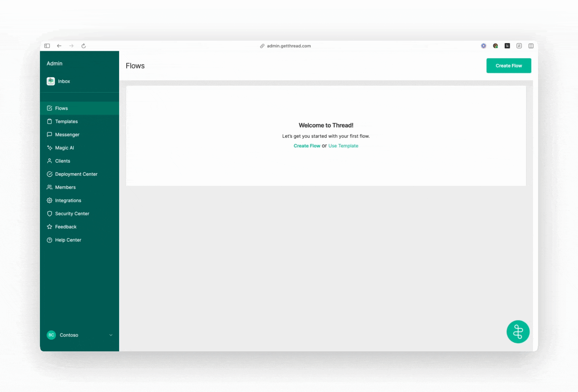The width and height of the screenshot is (578, 392).
Task: Toggle the browser sidebar panel icon
Action: (47, 46)
